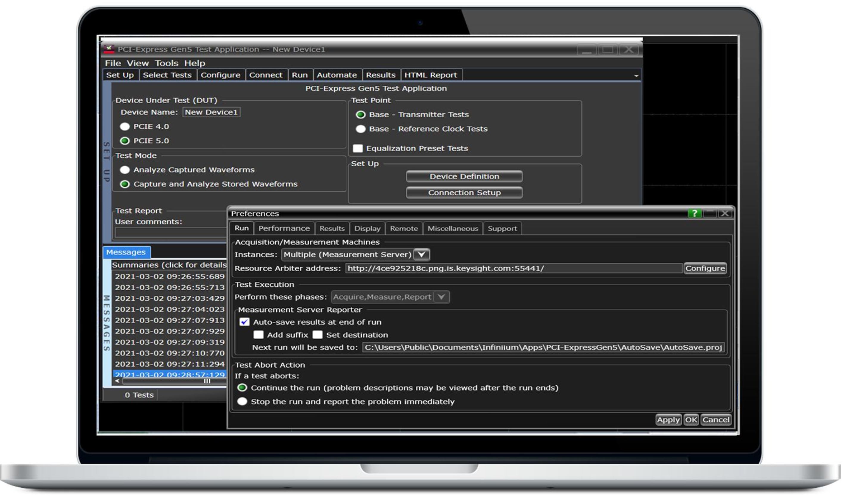
Task: Switch to the Performance preferences tab
Action: (x=284, y=229)
